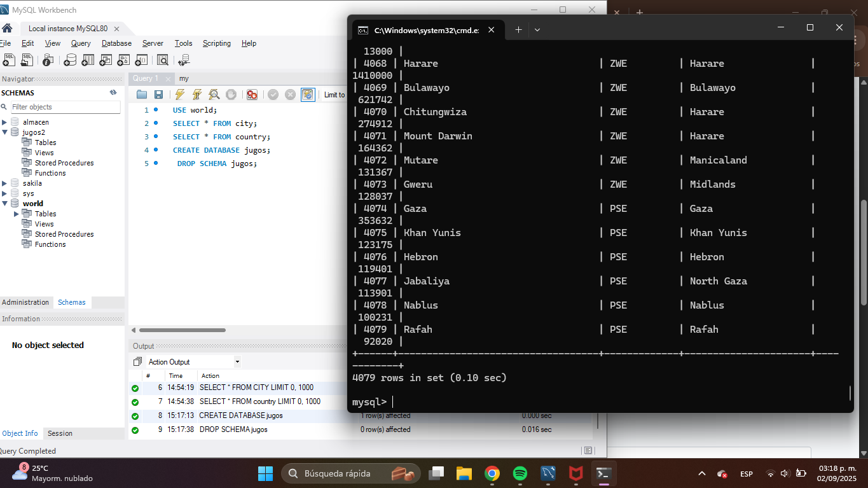Refresh the SCHEMAS list icon

coord(113,93)
